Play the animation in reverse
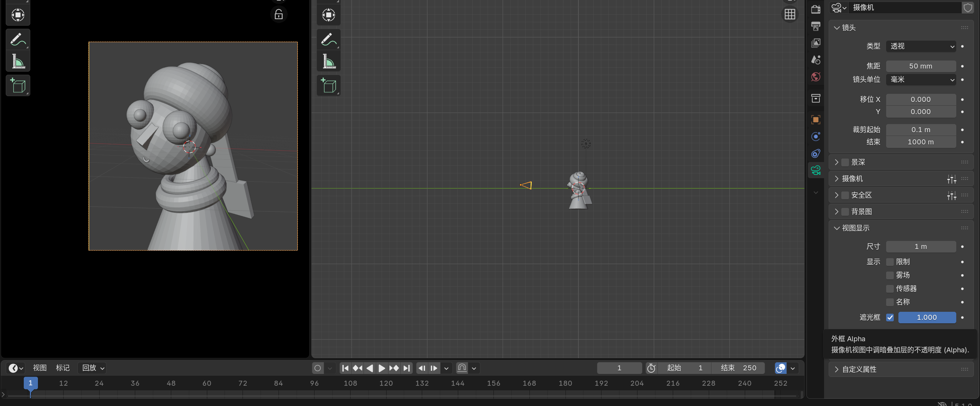This screenshot has height=406, width=980. click(370, 368)
